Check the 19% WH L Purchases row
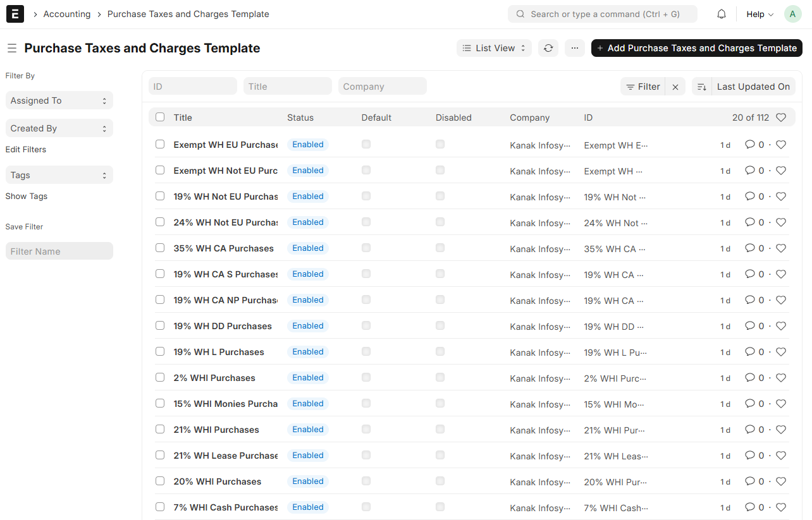This screenshot has height=520, width=812. [160, 351]
